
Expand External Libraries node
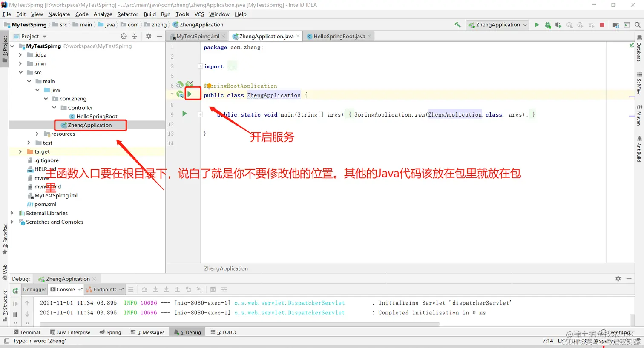coord(12,213)
